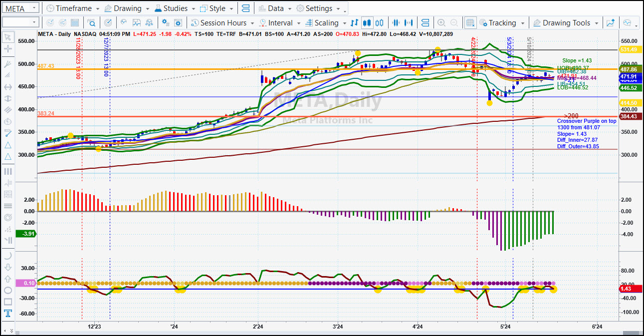Click the expand bar spacing icon
The width and height of the screenshot is (644, 336).
point(409,22)
